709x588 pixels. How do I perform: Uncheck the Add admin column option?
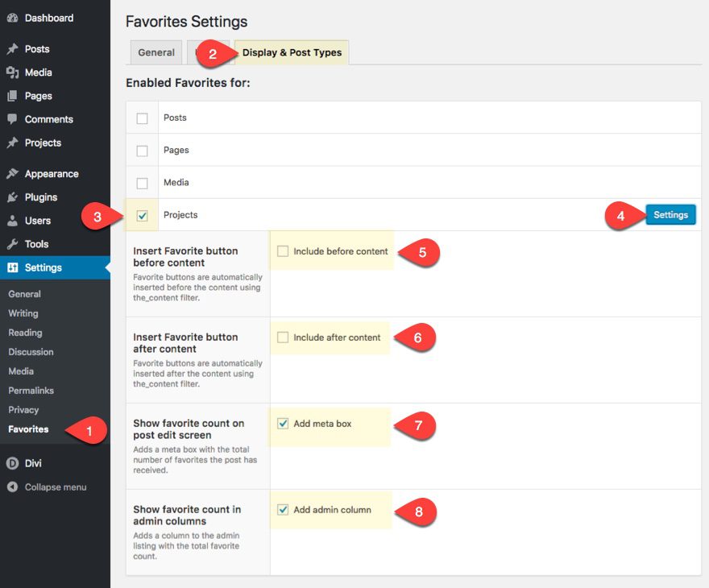(x=283, y=509)
